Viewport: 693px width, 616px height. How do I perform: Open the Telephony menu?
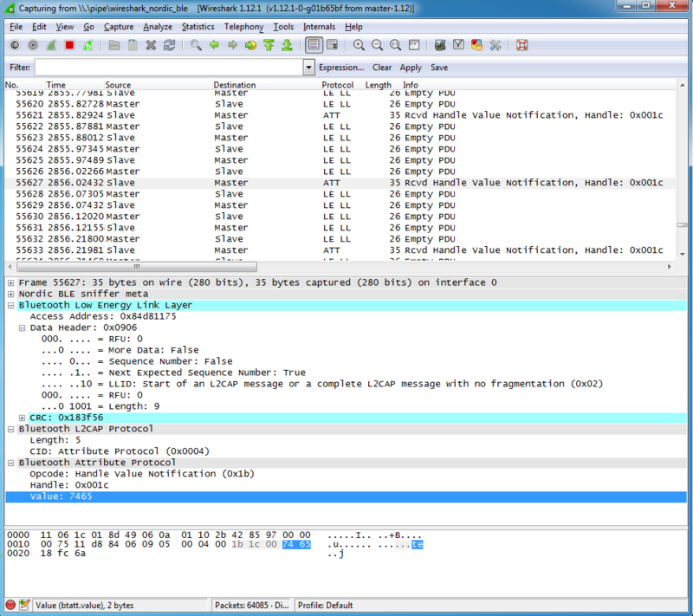tap(243, 27)
